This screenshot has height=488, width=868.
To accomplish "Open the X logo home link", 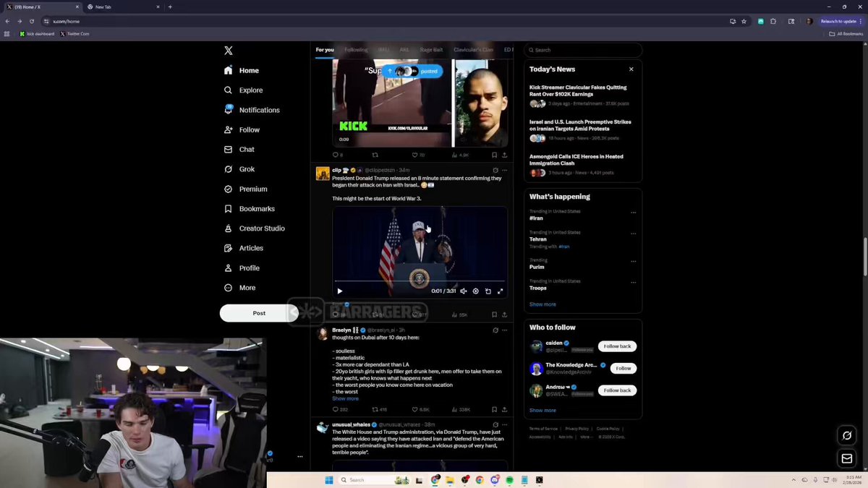I will [x=228, y=51].
